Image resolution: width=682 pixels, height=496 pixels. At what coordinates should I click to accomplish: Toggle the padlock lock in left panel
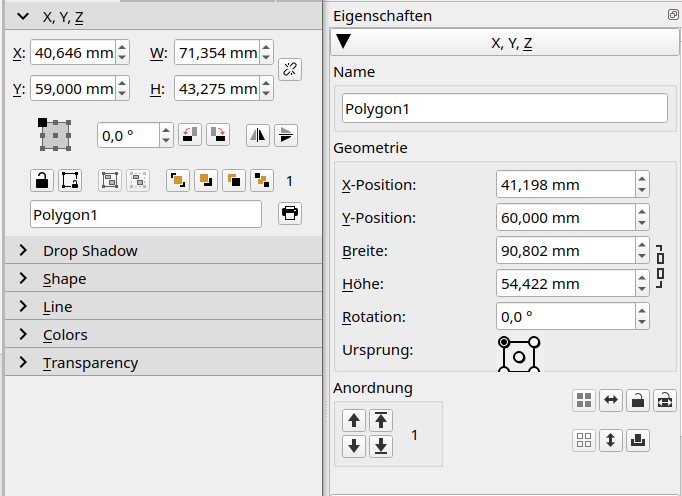[42, 180]
